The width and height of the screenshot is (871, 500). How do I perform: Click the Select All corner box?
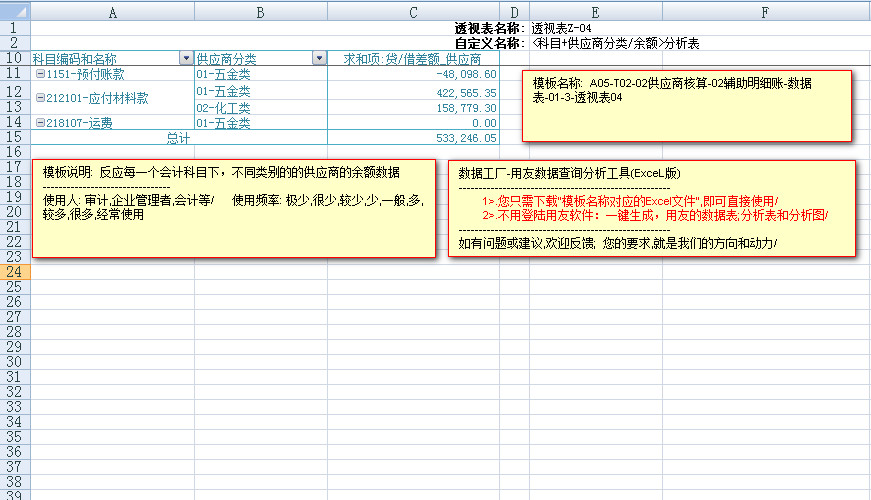pyautogui.click(x=15, y=11)
